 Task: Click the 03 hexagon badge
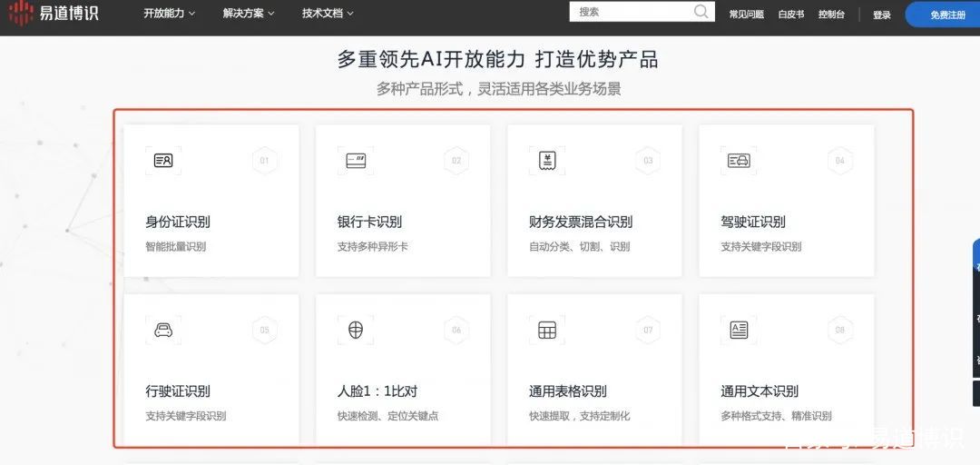click(648, 161)
